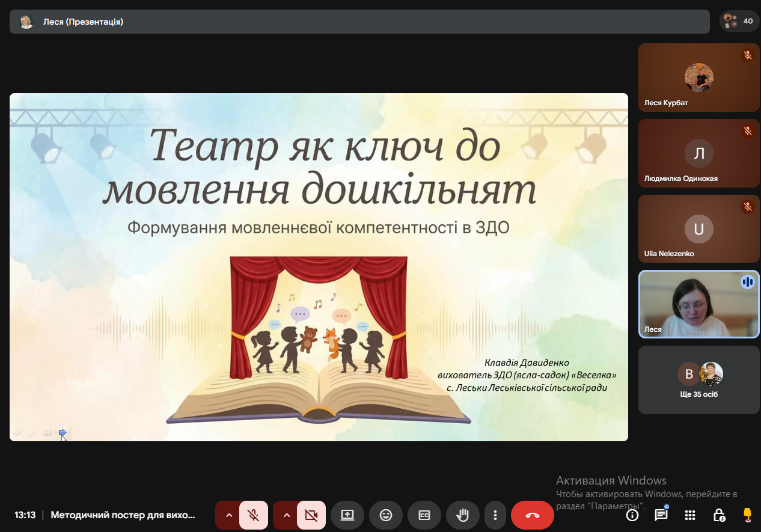Click Леся Курбат's participant tile
Image resolution: width=761 pixels, height=532 pixels.
(x=698, y=78)
